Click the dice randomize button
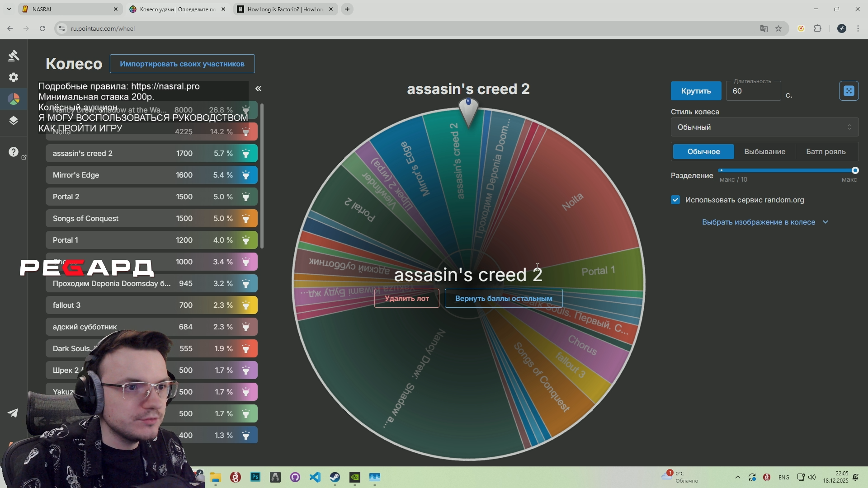The image size is (868, 488). click(849, 91)
